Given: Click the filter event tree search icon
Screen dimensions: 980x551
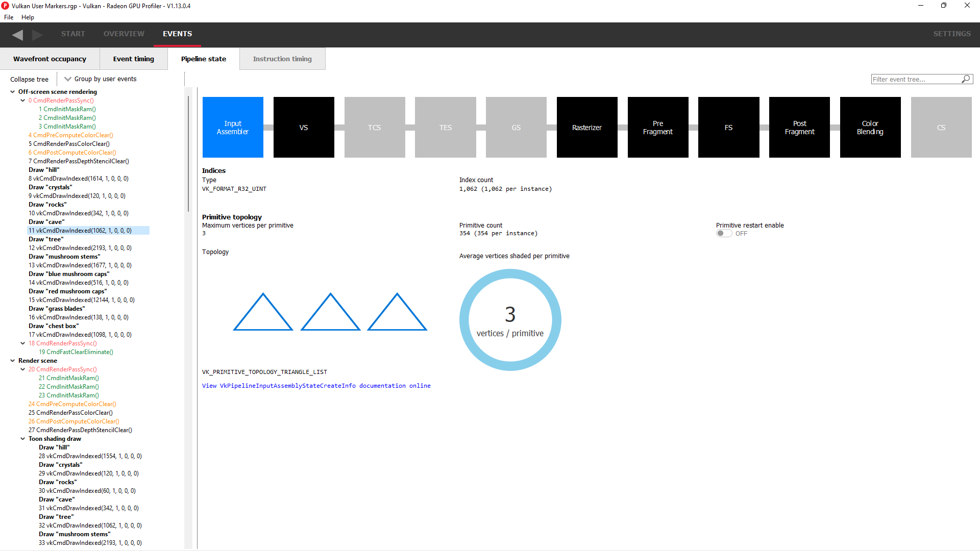Looking at the screenshot, I should coord(966,79).
